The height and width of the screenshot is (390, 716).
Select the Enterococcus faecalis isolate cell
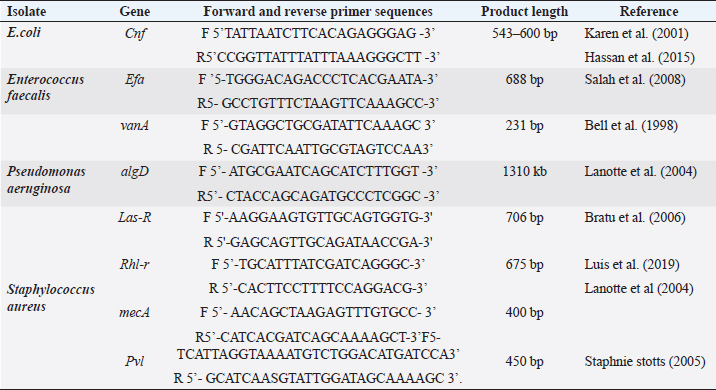click(46, 87)
